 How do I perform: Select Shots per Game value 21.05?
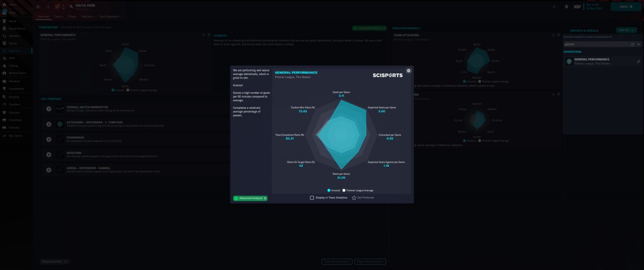341,178
